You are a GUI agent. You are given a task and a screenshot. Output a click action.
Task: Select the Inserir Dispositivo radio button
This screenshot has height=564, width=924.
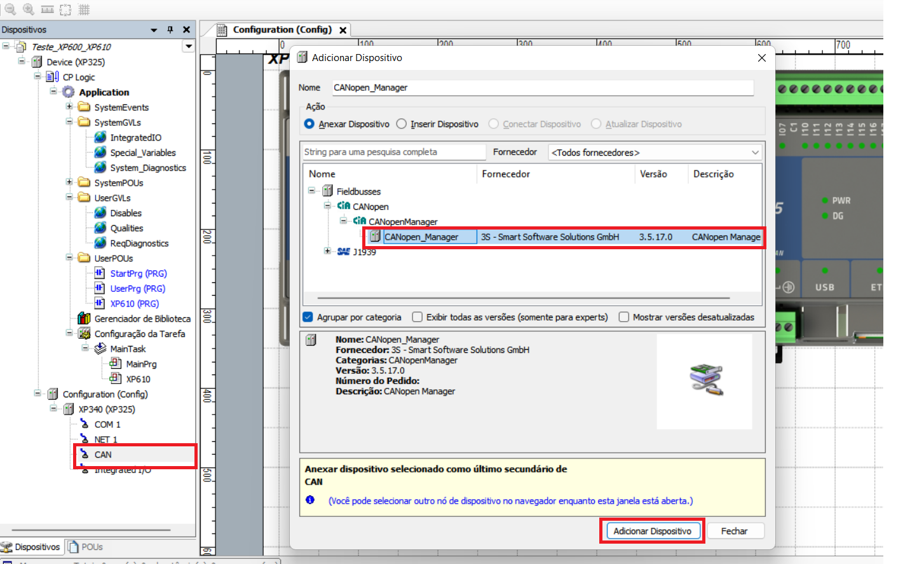[402, 124]
